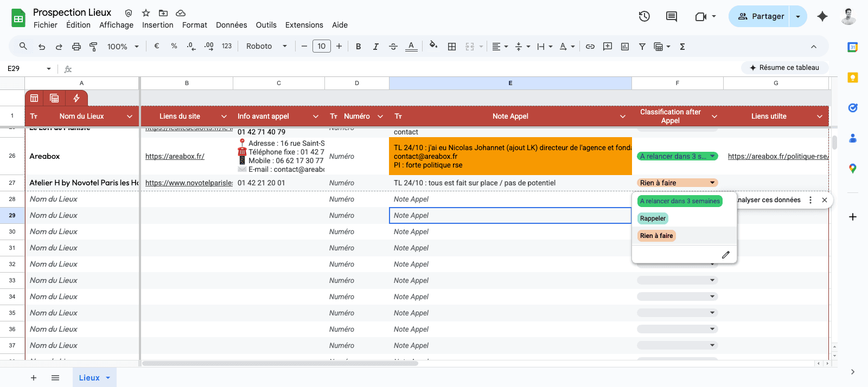Viewport: 868px width, 387px height.
Task: Open the fill color bucket
Action: pyautogui.click(x=433, y=46)
